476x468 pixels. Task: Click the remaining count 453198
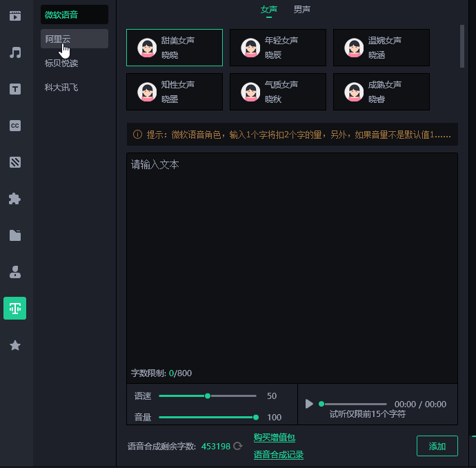[x=216, y=446]
